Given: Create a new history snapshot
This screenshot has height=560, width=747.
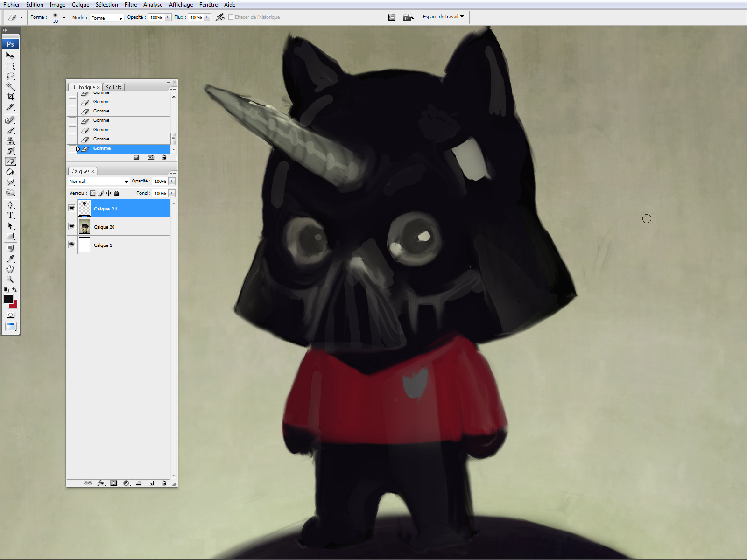Looking at the screenshot, I should click(151, 157).
